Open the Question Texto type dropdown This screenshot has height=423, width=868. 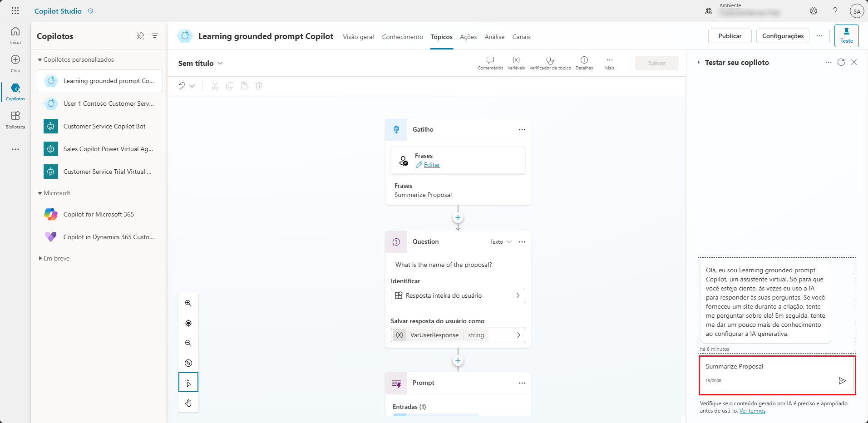point(501,242)
